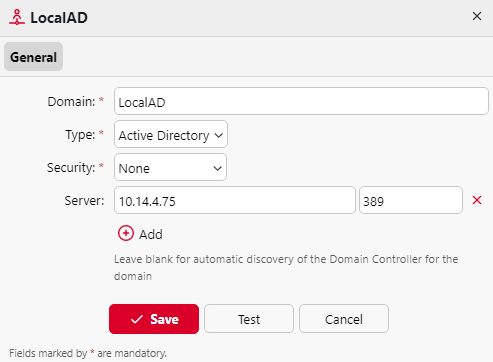Screen dimensions: 493x362
Task: Click the Security field label
Action: click(x=71, y=167)
